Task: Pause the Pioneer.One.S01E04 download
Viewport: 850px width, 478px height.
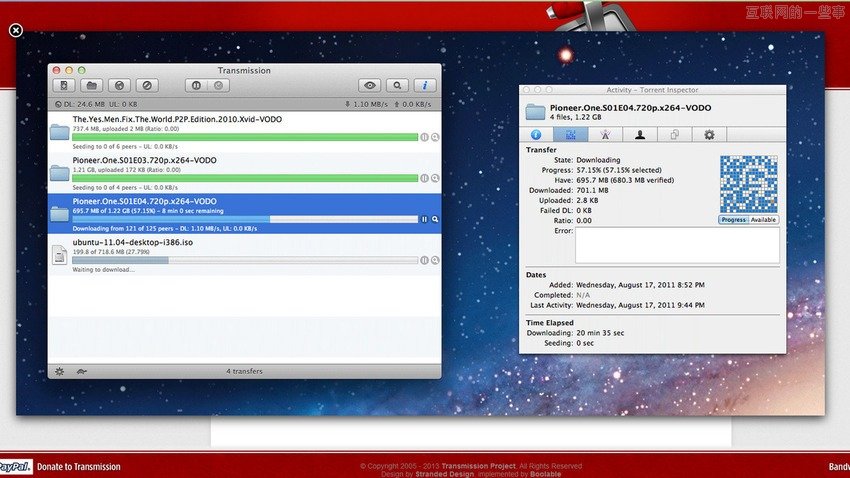Action: pyautogui.click(x=424, y=219)
